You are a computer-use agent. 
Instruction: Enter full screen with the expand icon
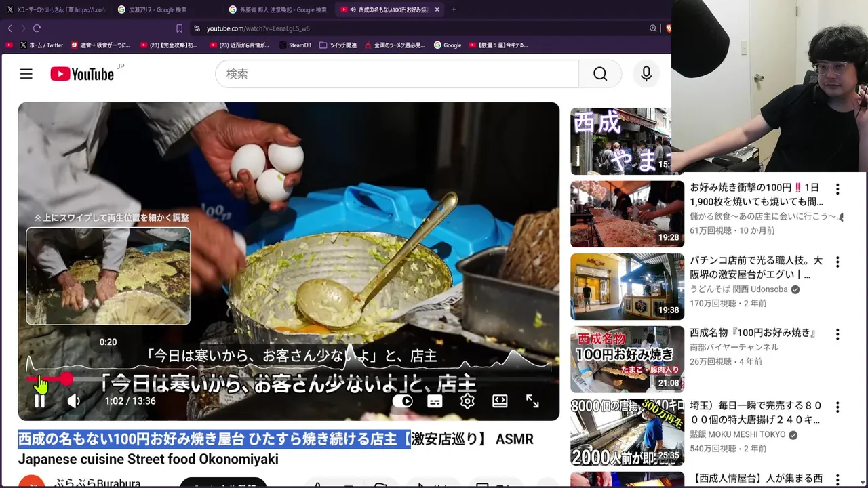tap(532, 401)
